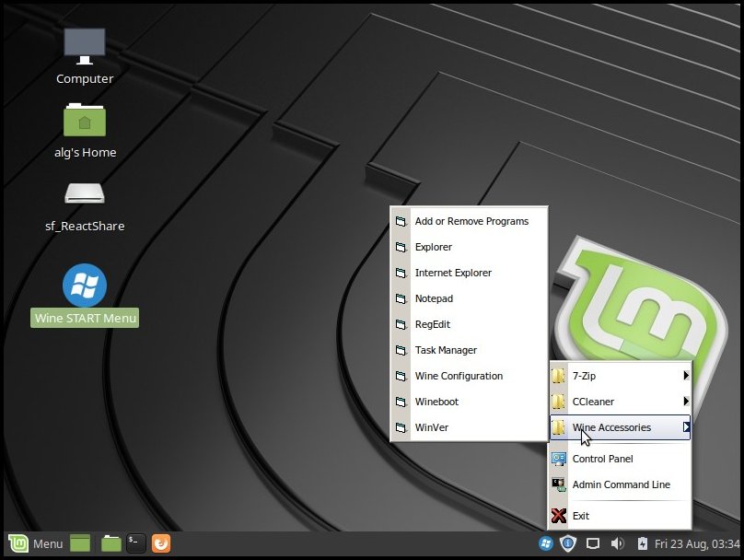This screenshot has height=560, width=744.
Task: Click the battery power tray icon
Action: point(642,543)
